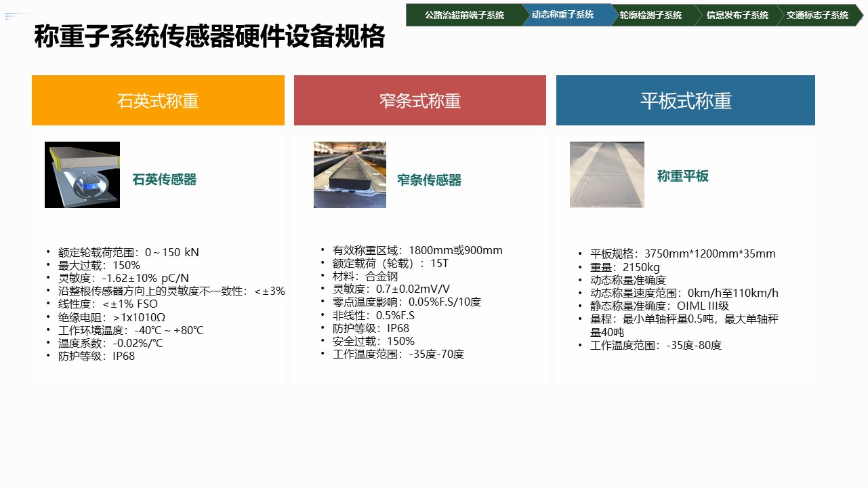This screenshot has height=488, width=868.
Task: Select the line 重量：2150kg
Action: 625,267
